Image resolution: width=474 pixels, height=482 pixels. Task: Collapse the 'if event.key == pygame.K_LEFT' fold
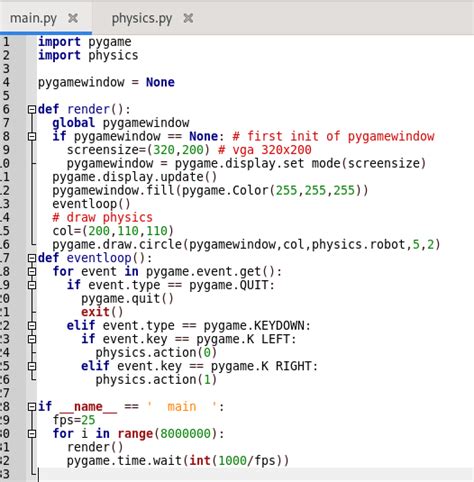[32, 339]
